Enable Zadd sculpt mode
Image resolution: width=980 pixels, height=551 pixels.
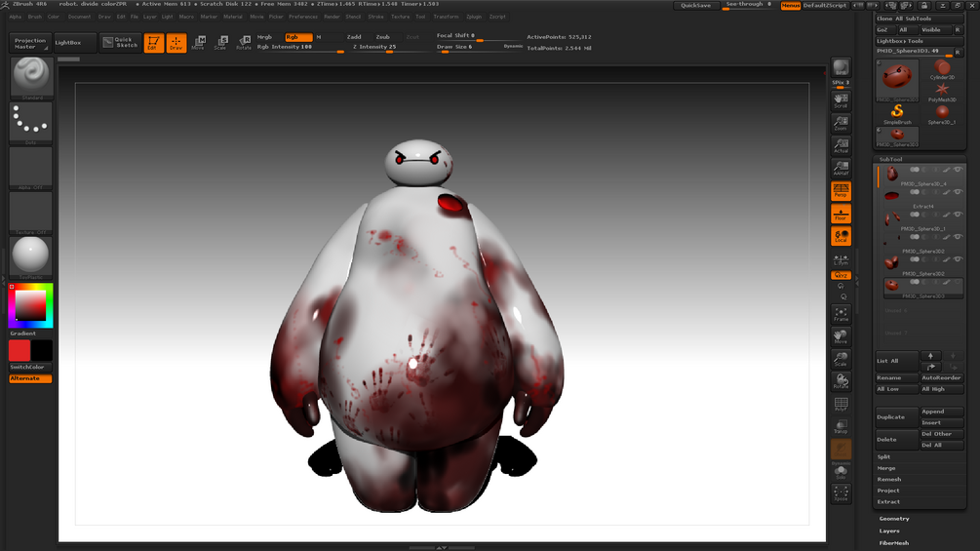coord(354,37)
